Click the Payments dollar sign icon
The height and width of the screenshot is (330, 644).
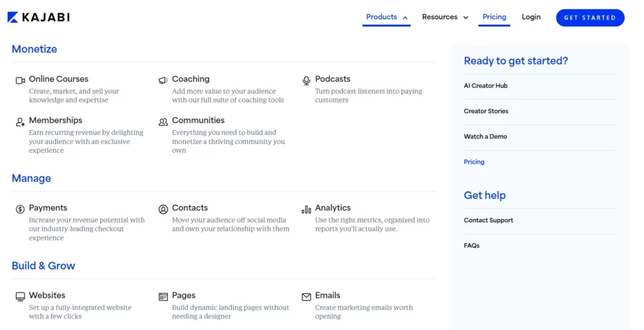pyautogui.click(x=20, y=209)
